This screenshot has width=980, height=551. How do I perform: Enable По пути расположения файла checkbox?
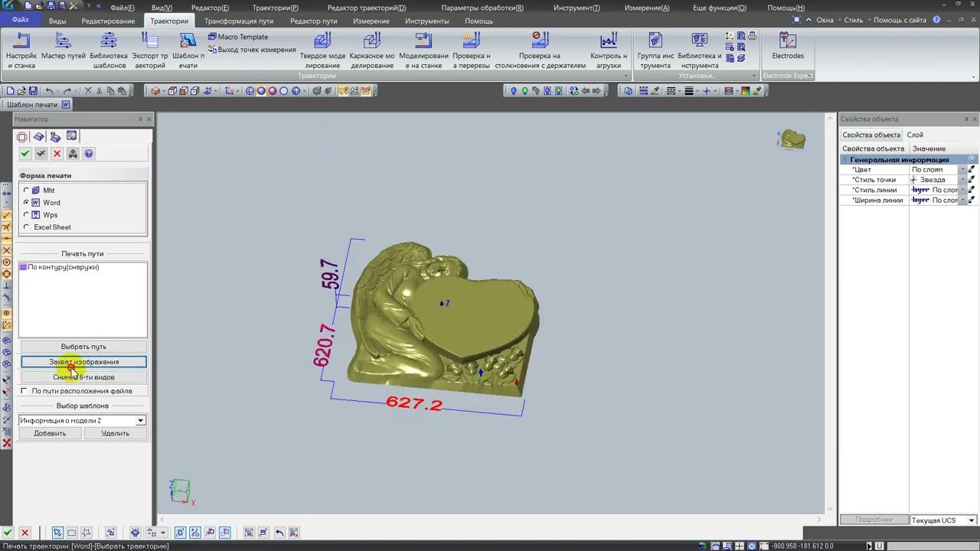[24, 391]
